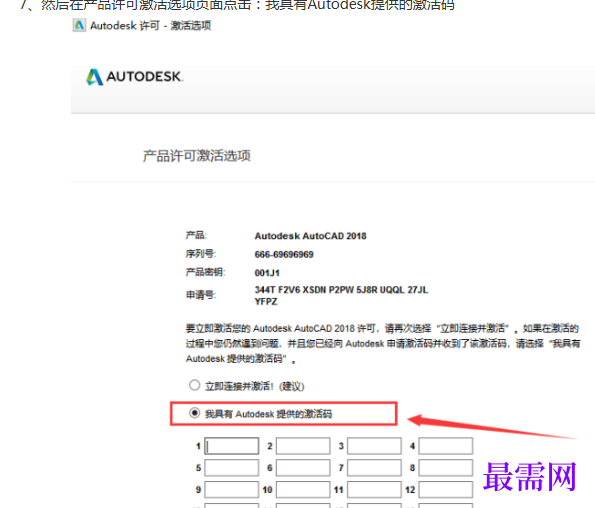Click the AUTODESK logo in the header
Screen dimensions: 595x508
[135, 77]
